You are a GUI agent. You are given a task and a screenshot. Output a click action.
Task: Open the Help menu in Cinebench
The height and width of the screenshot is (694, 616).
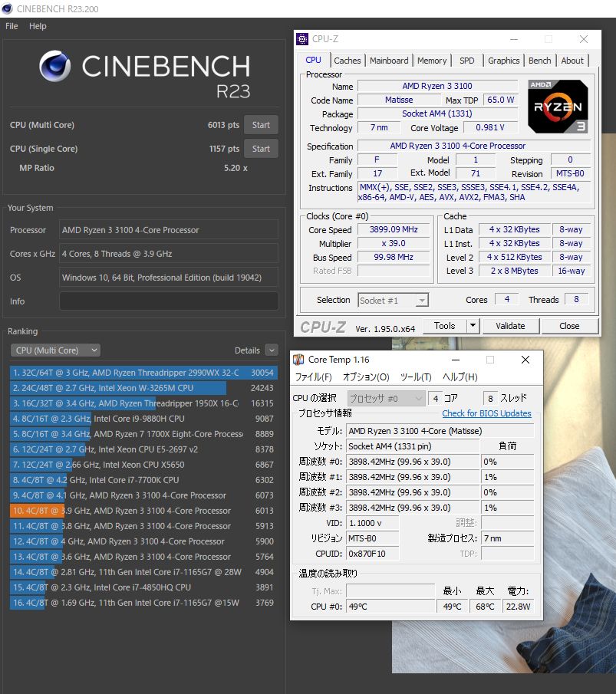[x=38, y=26]
